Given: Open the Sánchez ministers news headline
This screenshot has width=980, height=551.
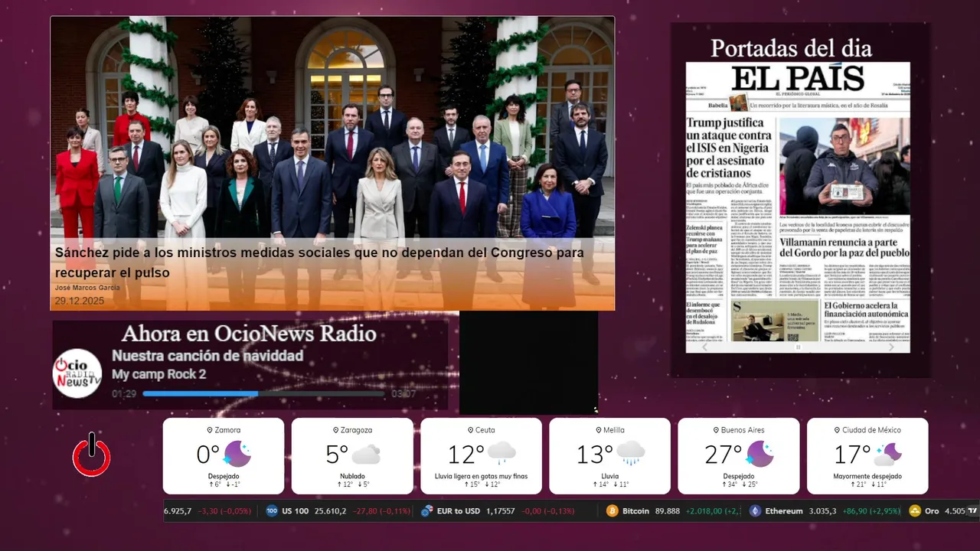Looking at the screenshot, I should (x=319, y=262).
